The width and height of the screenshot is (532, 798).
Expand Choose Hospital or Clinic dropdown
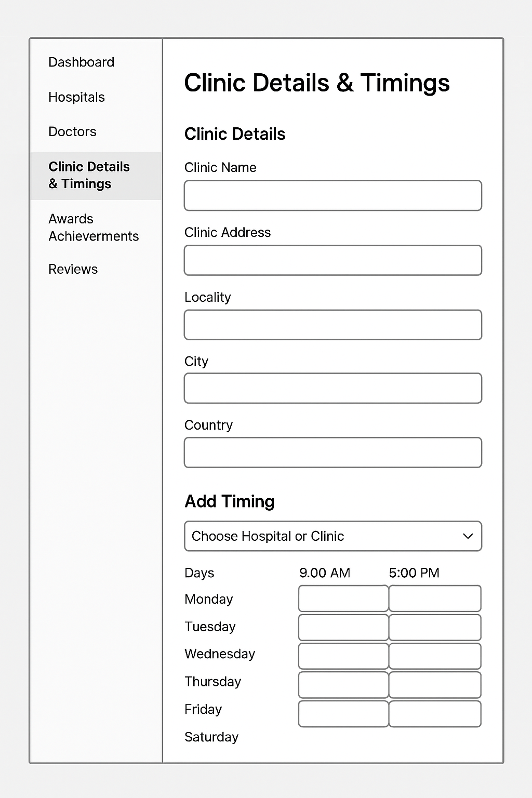tap(322, 536)
